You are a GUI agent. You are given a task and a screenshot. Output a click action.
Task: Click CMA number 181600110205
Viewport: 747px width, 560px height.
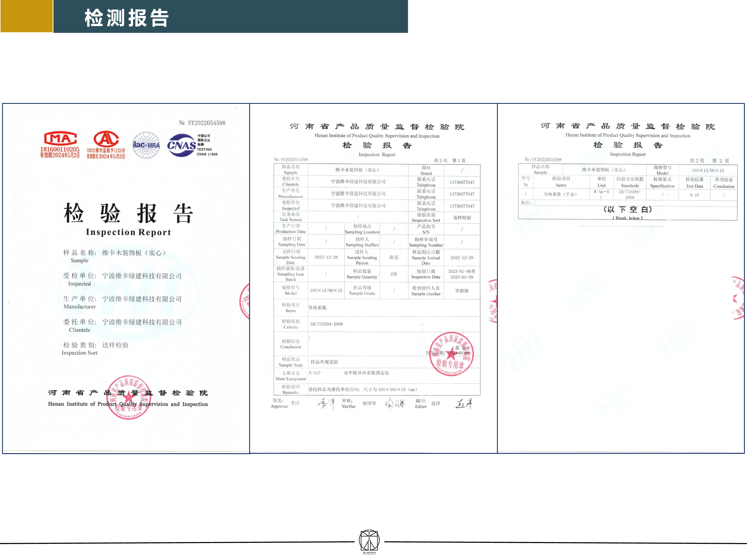point(60,149)
